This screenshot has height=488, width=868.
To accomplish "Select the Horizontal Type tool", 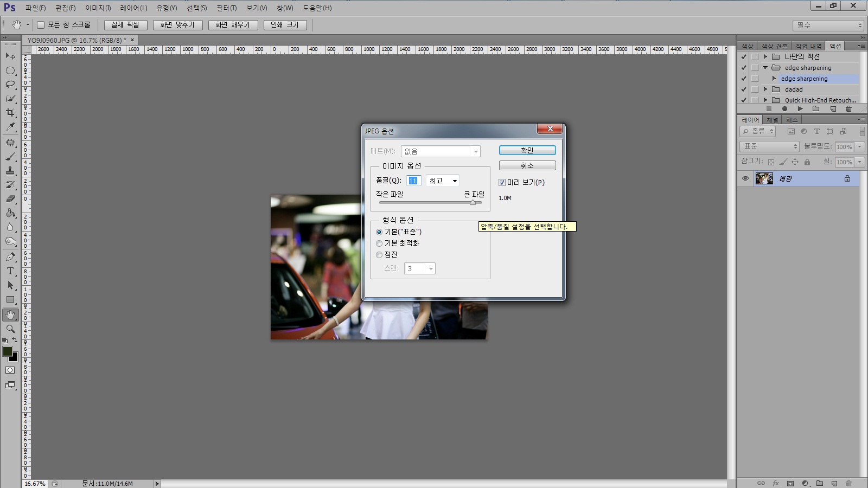I will point(10,271).
